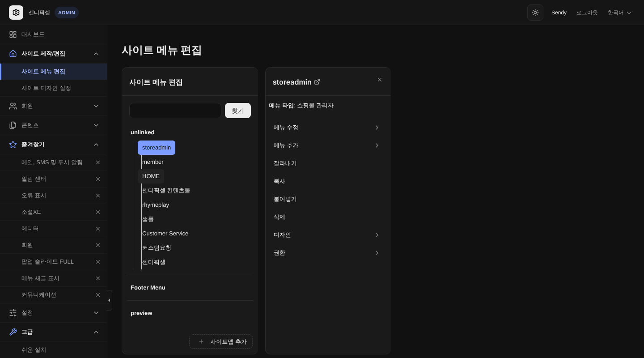Open storeadmin external link icon
Image resolution: width=644 pixels, height=358 pixels.
[317, 82]
